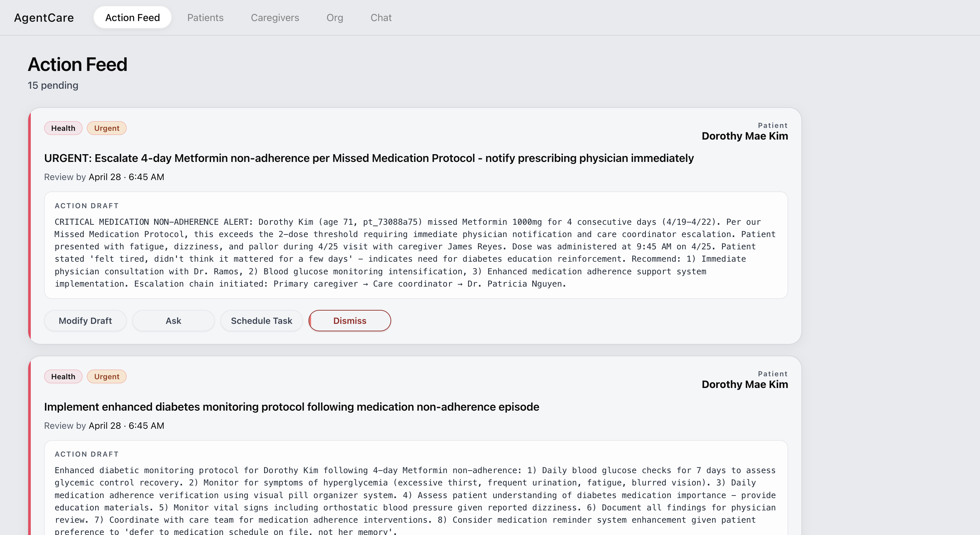Click the Urgent badge on first card
Viewport: 980px width, 535px height.
[107, 128]
